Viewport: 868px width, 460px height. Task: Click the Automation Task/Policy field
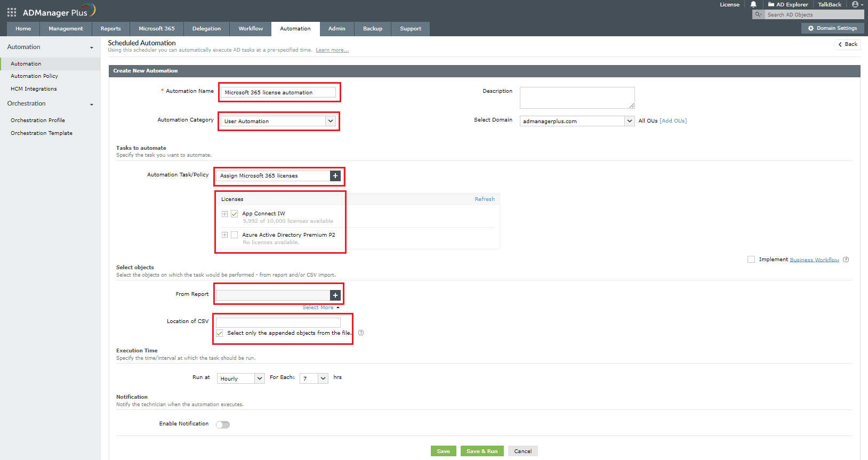[x=273, y=175]
